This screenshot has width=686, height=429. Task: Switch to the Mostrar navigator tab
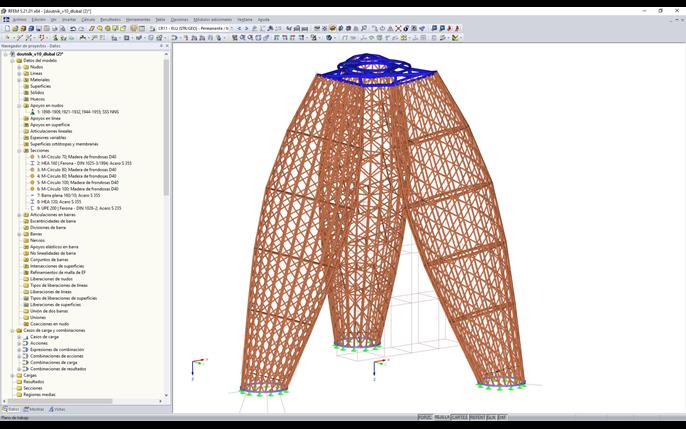pos(34,409)
